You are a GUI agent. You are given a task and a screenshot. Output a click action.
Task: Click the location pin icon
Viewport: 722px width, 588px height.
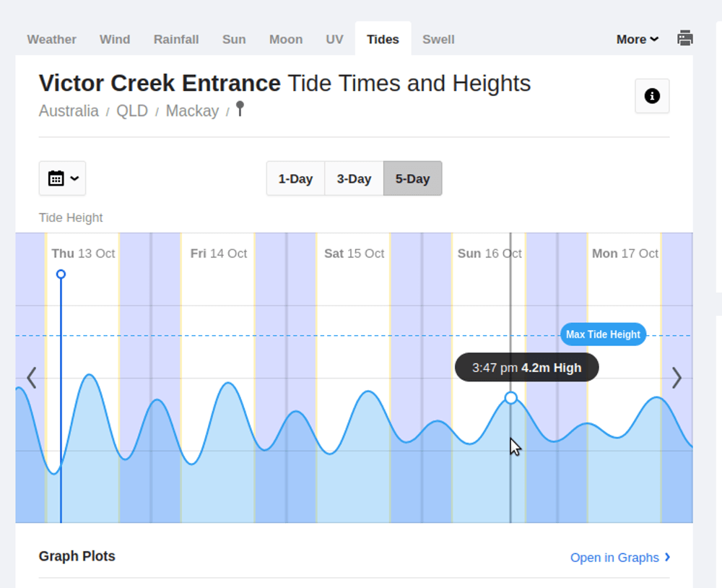[x=240, y=109]
